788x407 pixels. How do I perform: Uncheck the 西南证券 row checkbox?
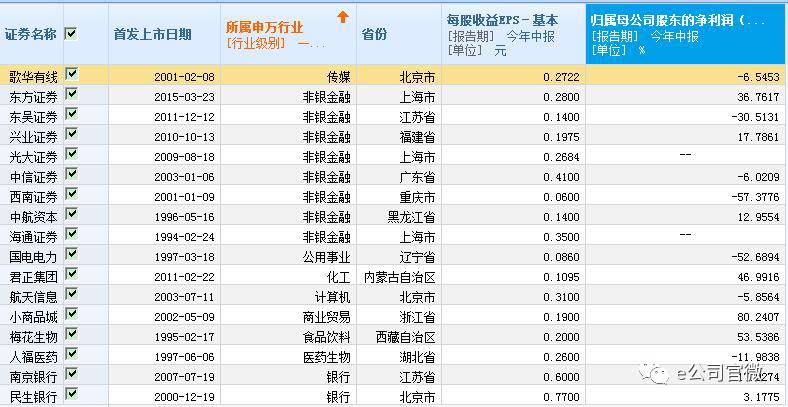71,194
